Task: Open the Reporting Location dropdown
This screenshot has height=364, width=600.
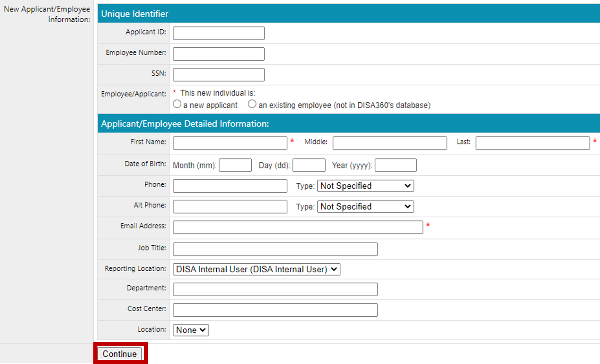Action: 256,270
